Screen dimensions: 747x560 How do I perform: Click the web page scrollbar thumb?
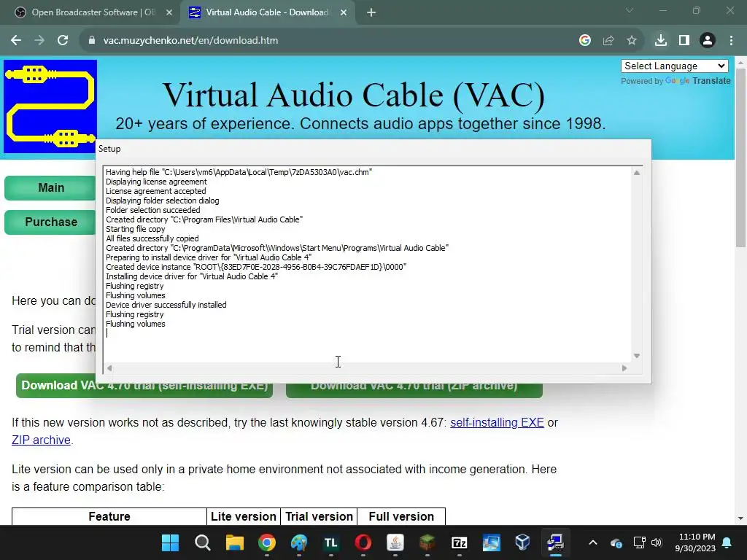[x=740, y=157]
